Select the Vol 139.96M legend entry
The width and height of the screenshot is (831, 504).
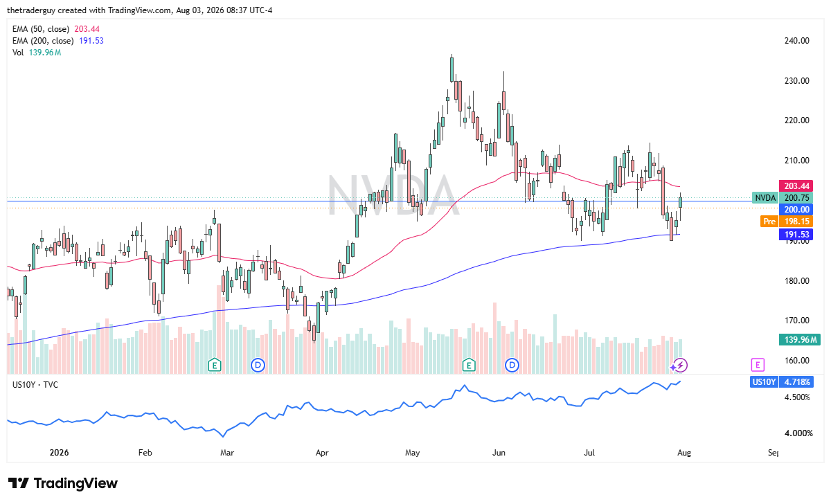[35, 53]
